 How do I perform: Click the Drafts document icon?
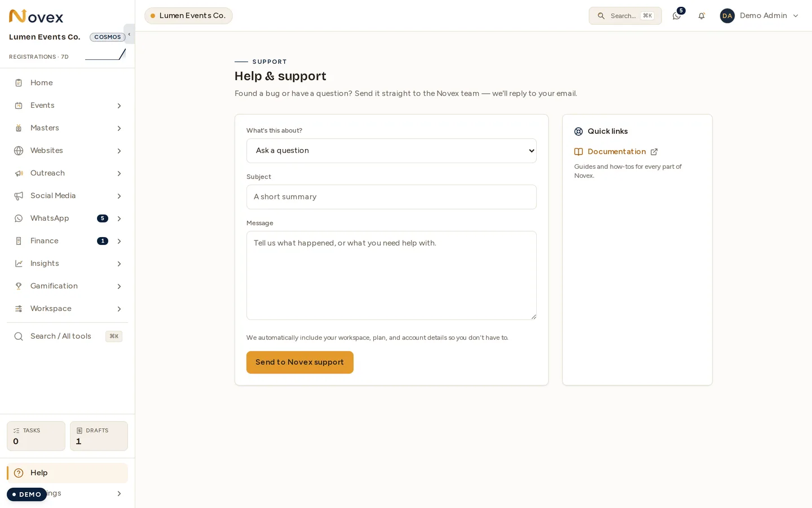tap(80, 431)
